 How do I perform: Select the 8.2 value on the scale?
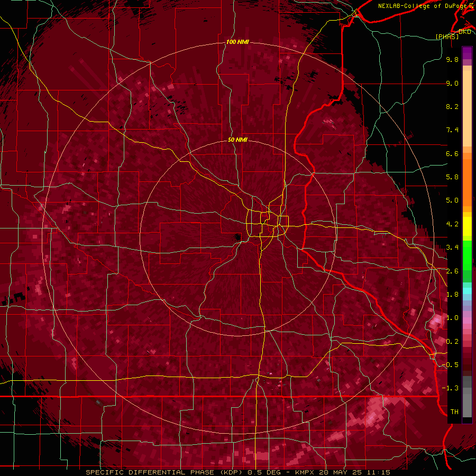pyautogui.click(x=452, y=106)
